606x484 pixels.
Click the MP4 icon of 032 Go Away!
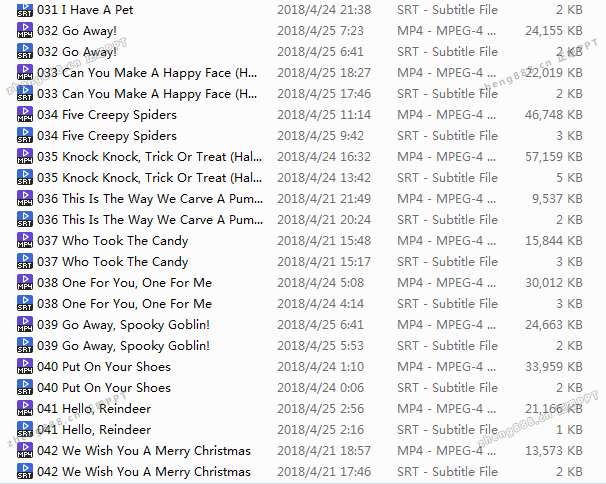25,30
